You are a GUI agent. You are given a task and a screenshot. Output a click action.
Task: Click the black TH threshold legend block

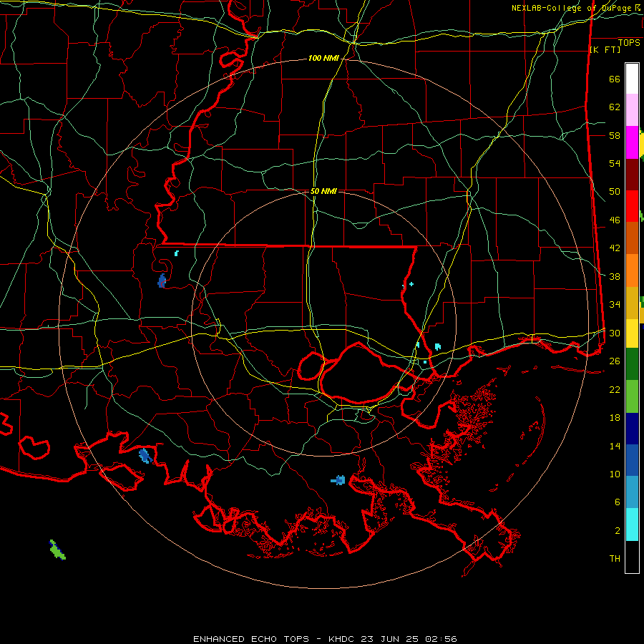pyautogui.click(x=632, y=557)
